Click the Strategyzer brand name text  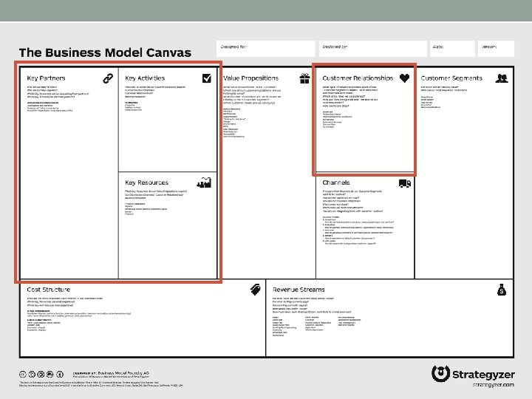tap(483, 375)
